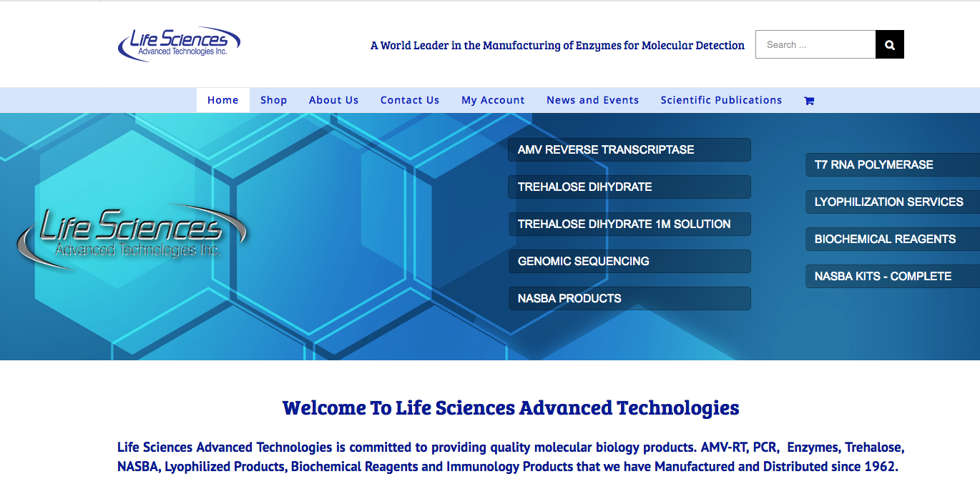980x499 pixels.
Task: View News and Events
Action: [593, 100]
